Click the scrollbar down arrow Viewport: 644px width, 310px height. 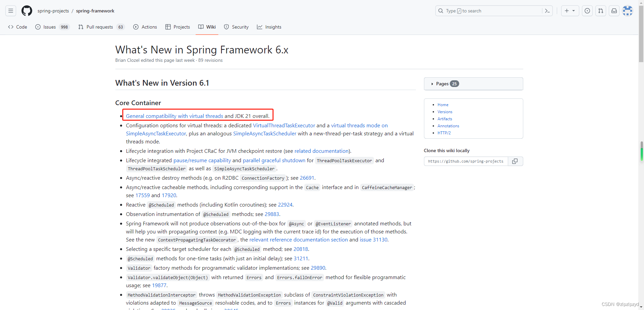(x=641, y=307)
